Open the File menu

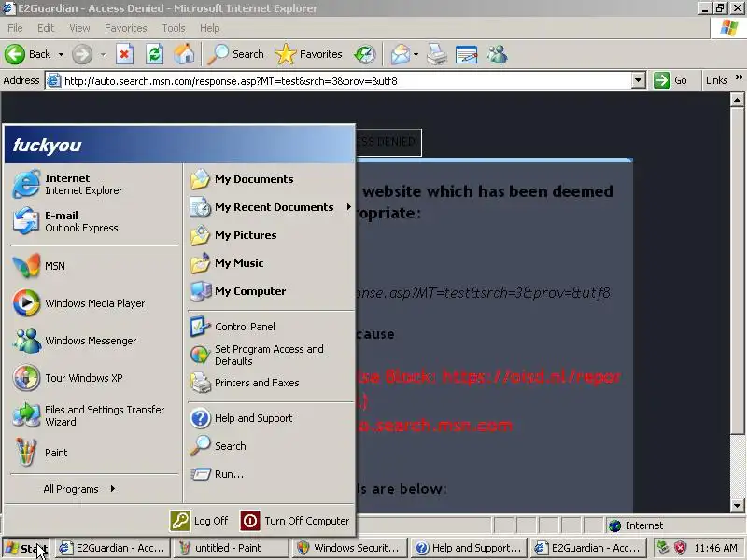click(15, 28)
